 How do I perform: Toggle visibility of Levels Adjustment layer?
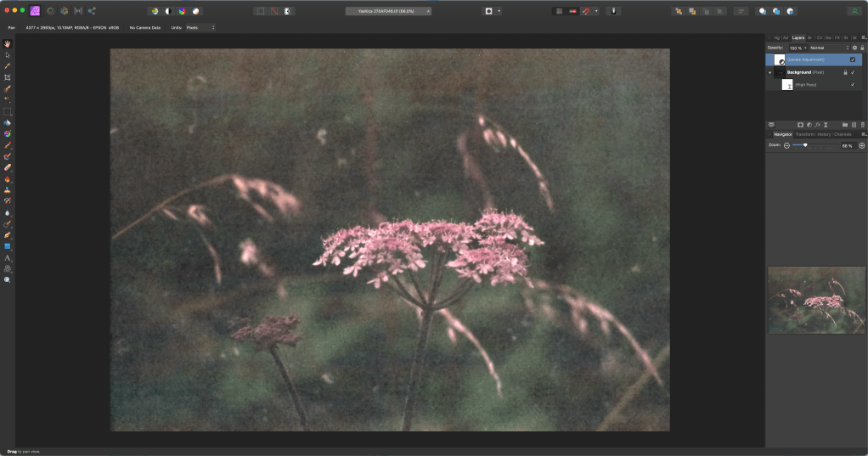pyautogui.click(x=853, y=59)
